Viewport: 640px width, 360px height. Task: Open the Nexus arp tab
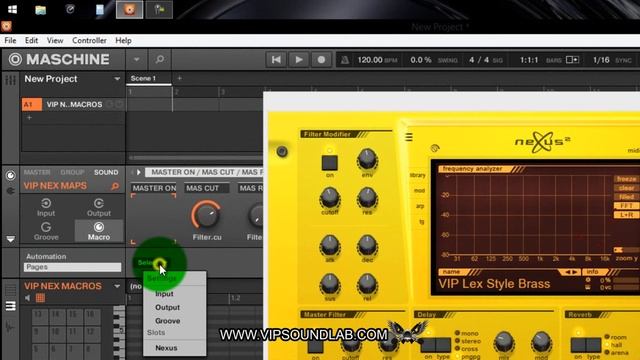tap(420, 206)
